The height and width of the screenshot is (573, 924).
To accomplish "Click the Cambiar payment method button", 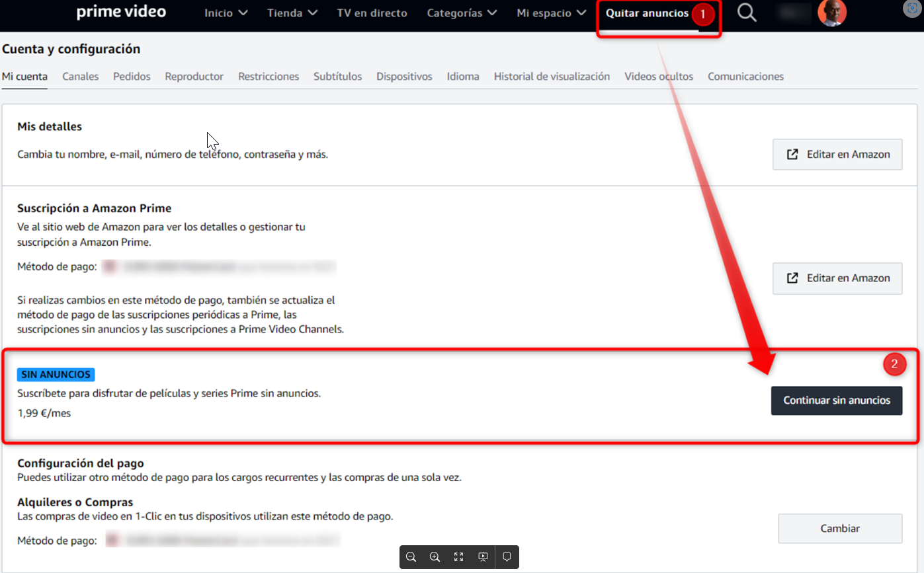I will click(x=840, y=529).
